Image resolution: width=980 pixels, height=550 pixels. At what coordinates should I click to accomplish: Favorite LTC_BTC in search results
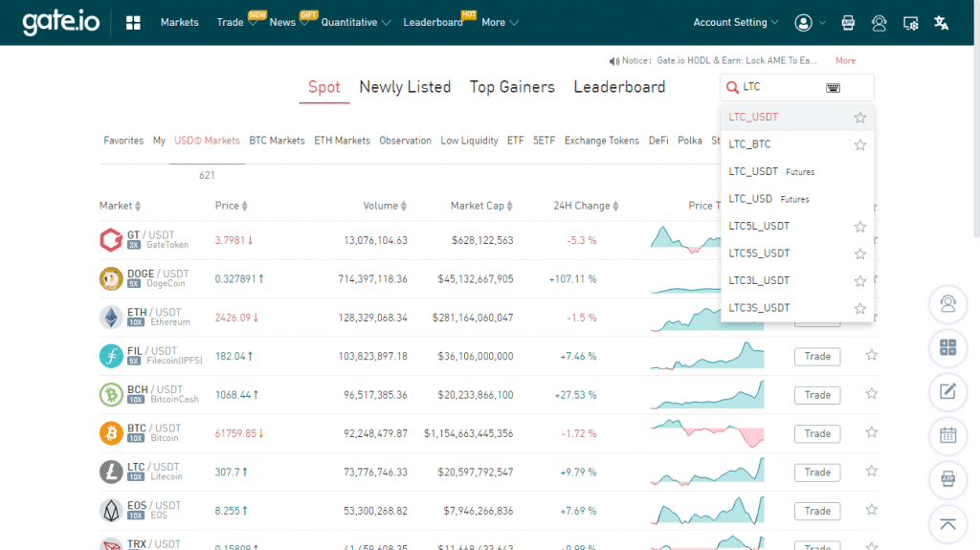point(860,145)
